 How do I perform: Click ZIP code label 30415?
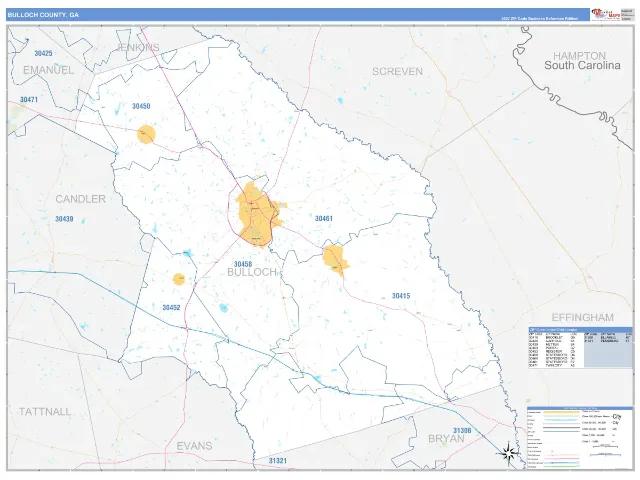tap(401, 296)
